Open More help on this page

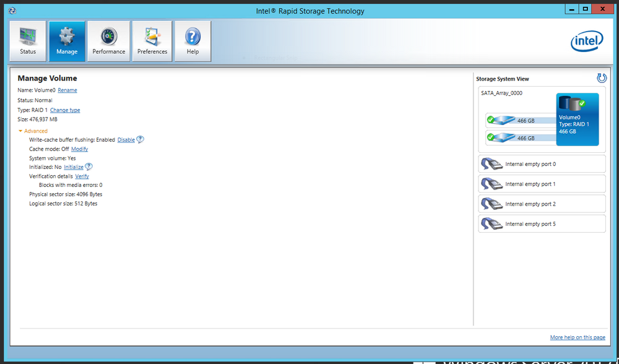point(578,337)
